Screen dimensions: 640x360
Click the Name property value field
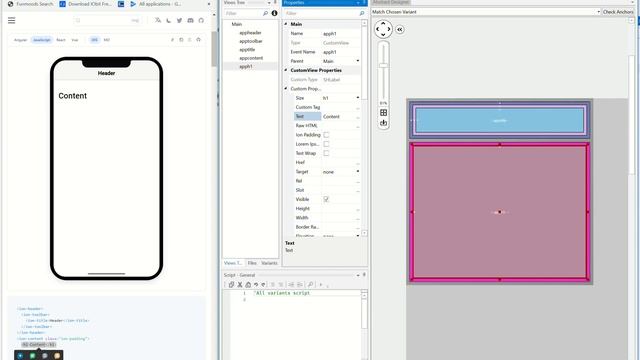pos(340,33)
